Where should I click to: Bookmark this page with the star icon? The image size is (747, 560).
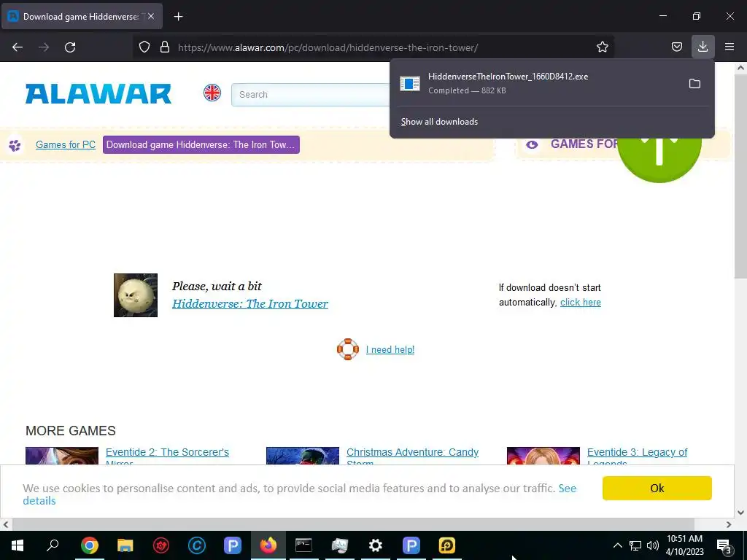[x=602, y=47]
